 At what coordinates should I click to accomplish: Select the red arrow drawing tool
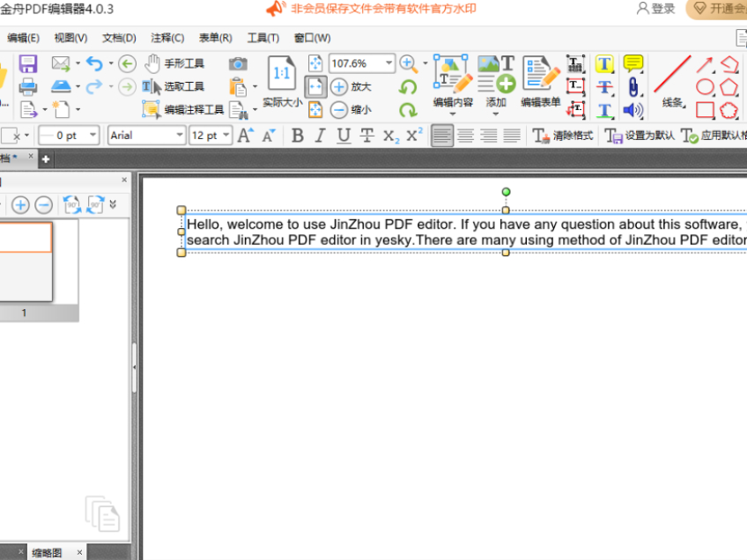[x=705, y=63]
